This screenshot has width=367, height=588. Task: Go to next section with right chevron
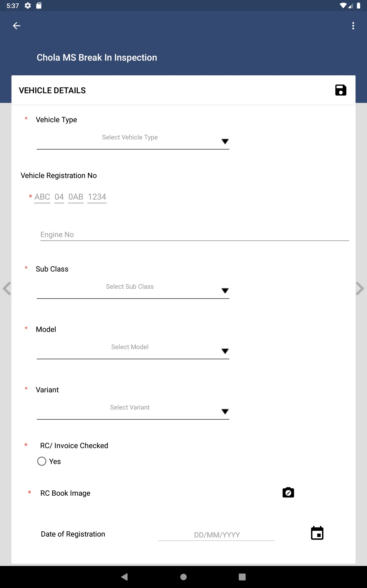click(360, 288)
